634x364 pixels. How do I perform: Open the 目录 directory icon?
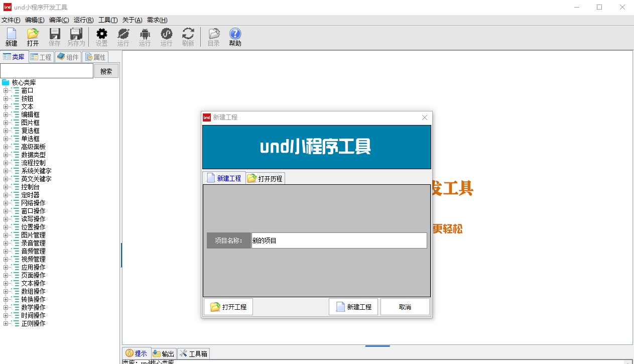[x=213, y=37]
